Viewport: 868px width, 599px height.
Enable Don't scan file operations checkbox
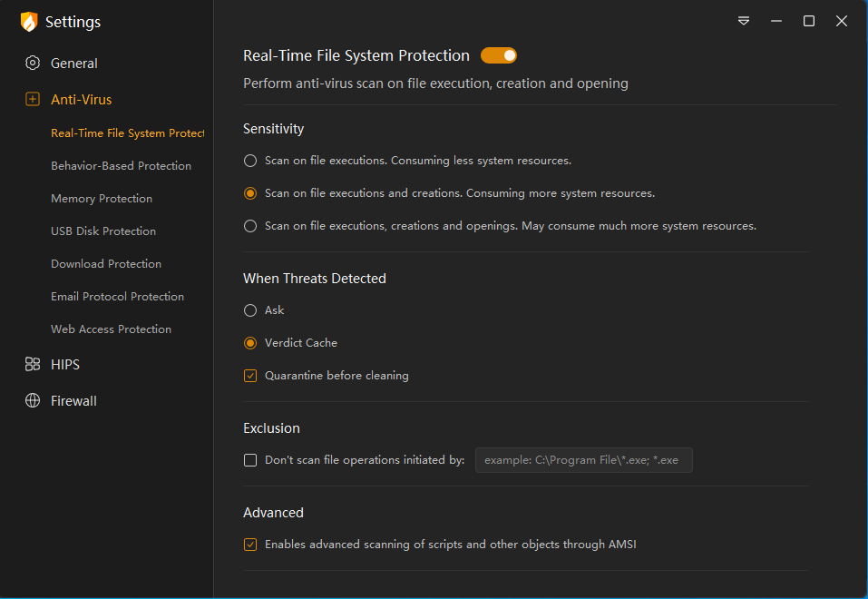(x=250, y=460)
